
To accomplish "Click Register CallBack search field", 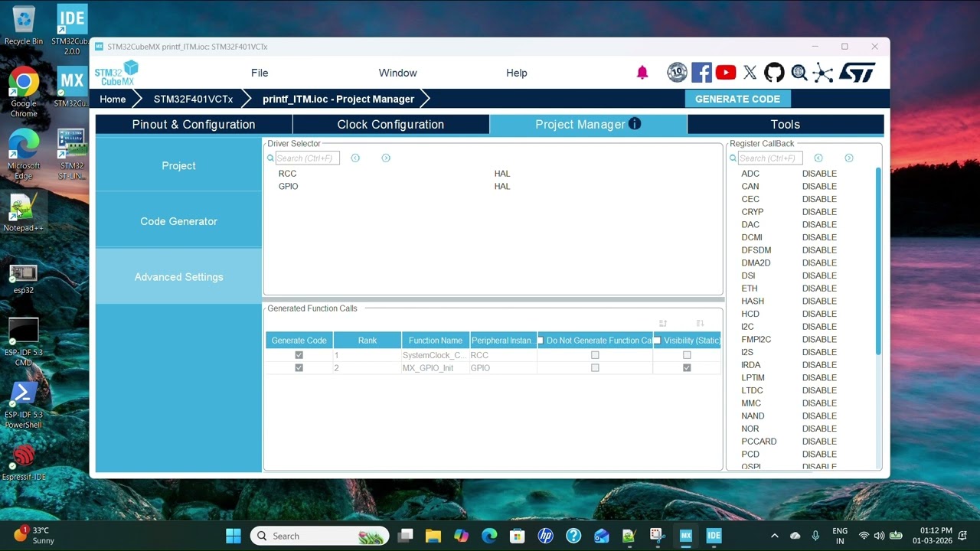I will pyautogui.click(x=769, y=158).
